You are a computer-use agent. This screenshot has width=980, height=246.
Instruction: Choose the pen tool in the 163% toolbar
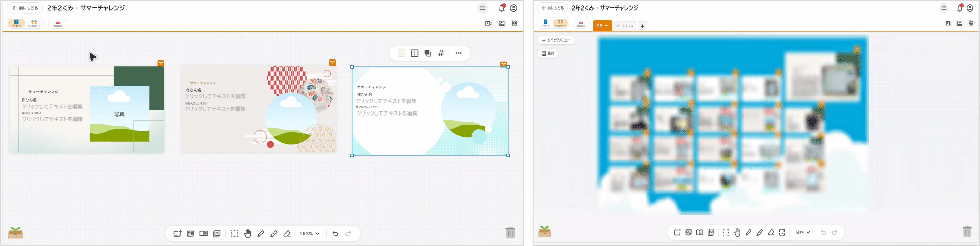pyautogui.click(x=261, y=234)
